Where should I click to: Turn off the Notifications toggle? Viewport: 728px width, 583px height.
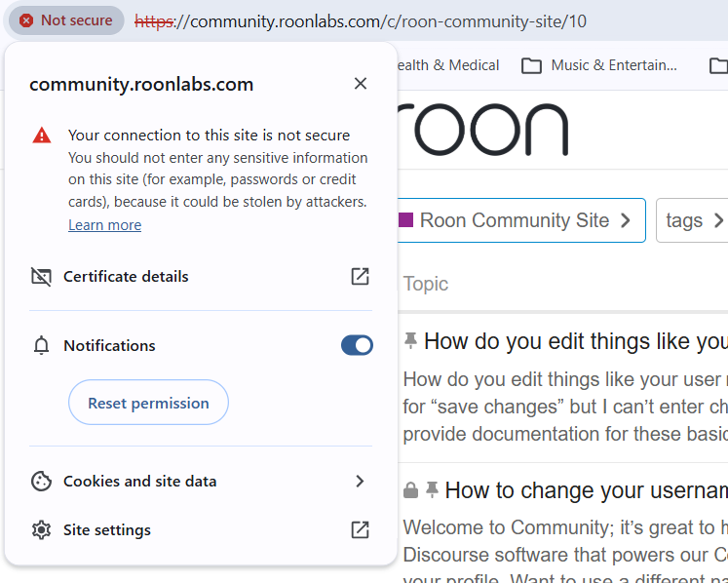click(357, 345)
